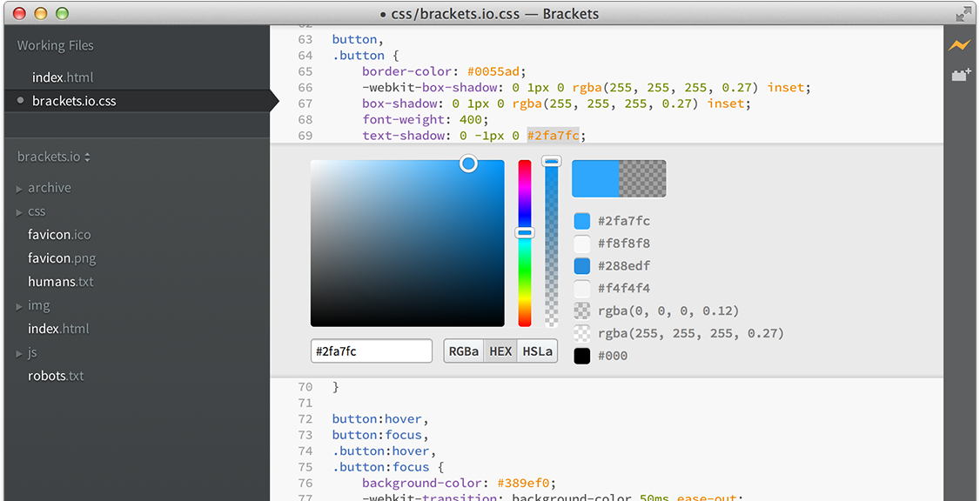The width and height of the screenshot is (980, 501).
Task: Select the rgba(0, 0, 0, 0.12) swatch
Action: pos(582,311)
